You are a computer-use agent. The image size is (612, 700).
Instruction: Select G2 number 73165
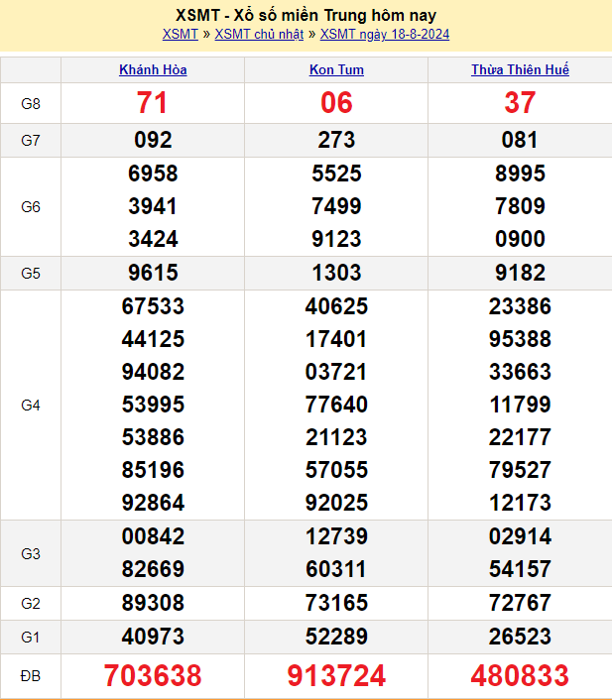click(x=336, y=603)
